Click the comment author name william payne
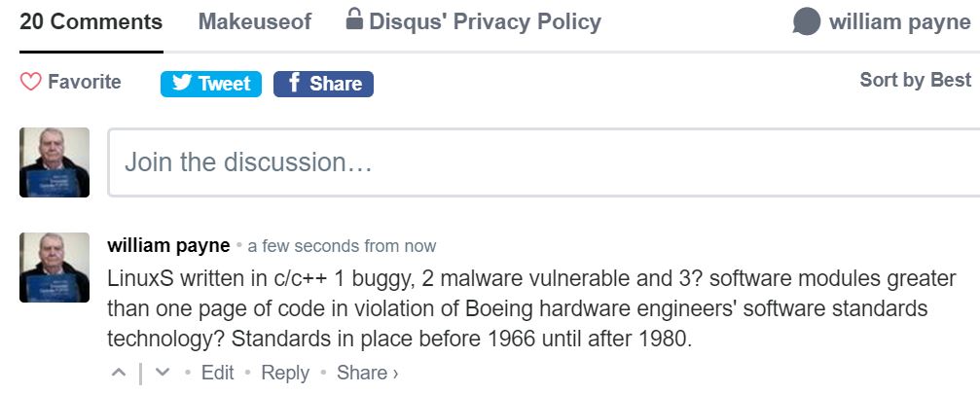This screenshot has height=394, width=980. [168, 245]
